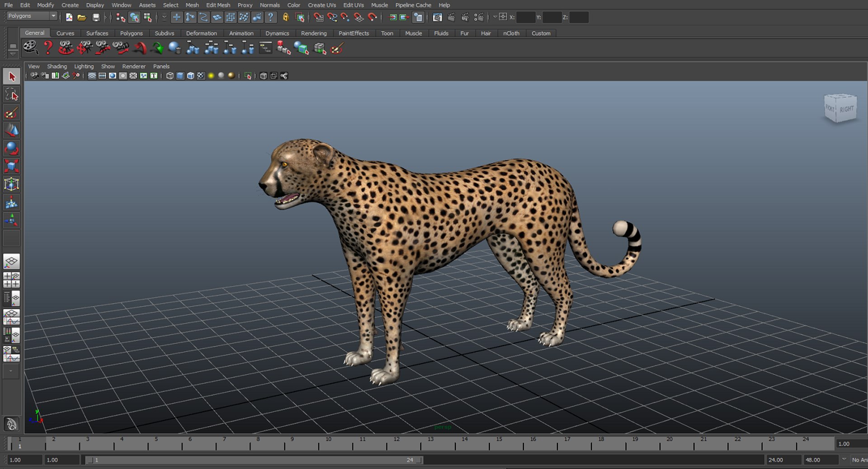Click the IPR render clapperboard icon
Viewport: 868px width, 469px height.
(465, 17)
